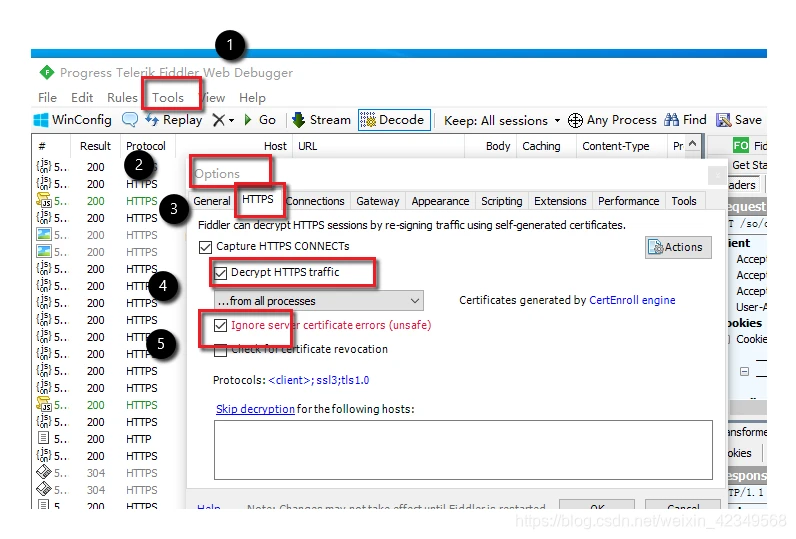
Task: Toggle Decrypt HTTPS traffic checkbox
Action: click(x=220, y=273)
